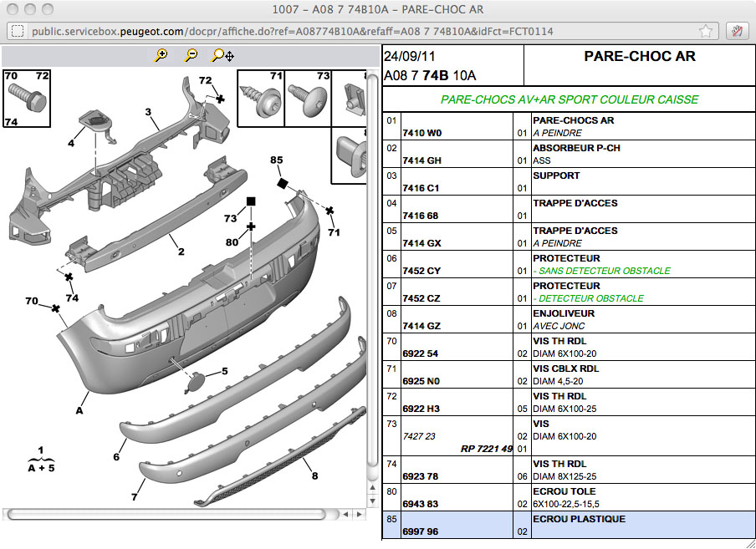Select part row 6997 96 ECROU PLASTIQUE
This screenshot has width=756, height=549.
pyautogui.click(x=569, y=526)
